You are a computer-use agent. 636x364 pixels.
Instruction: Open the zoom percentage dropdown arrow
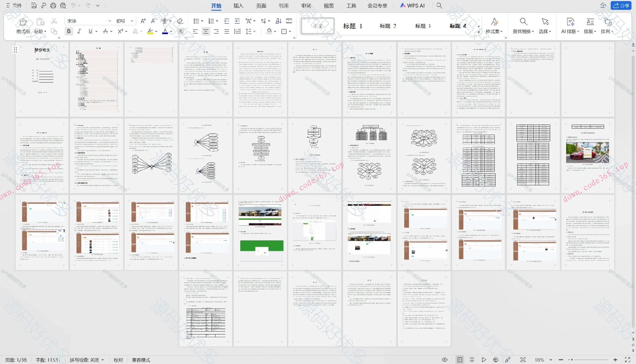coord(551,360)
